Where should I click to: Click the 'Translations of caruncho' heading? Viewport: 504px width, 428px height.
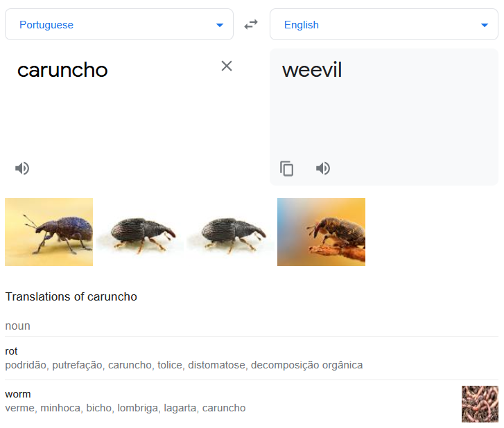[71, 296]
